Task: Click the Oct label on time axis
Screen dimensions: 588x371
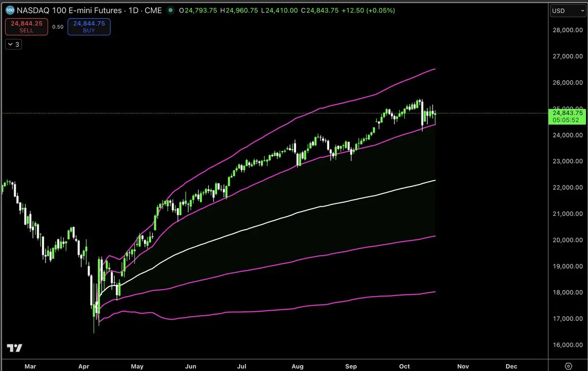Action: click(404, 366)
